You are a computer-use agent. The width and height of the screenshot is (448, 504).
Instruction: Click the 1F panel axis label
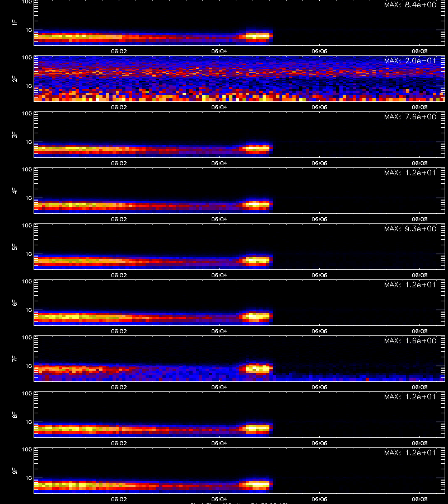click(x=15, y=22)
